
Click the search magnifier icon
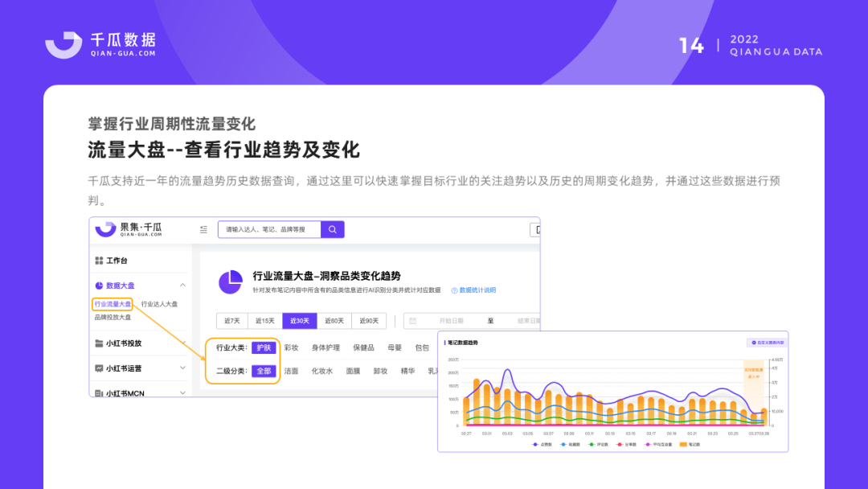pyautogui.click(x=333, y=229)
